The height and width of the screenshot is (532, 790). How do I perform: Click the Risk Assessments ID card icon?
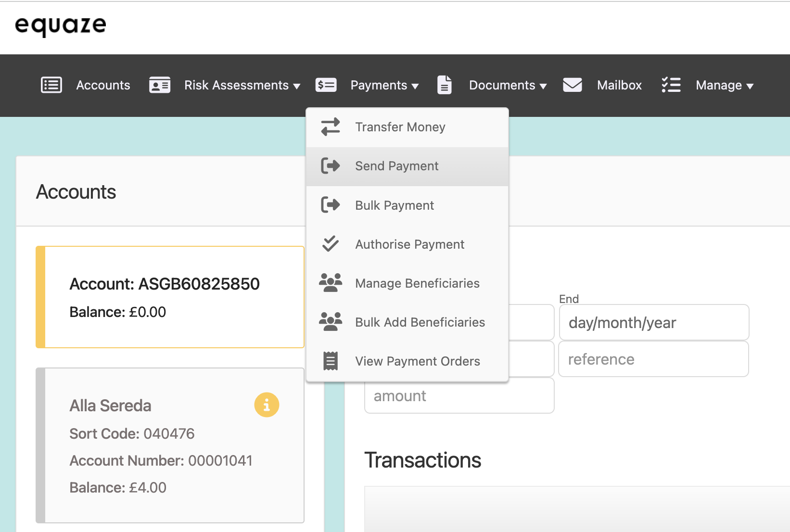tap(160, 85)
